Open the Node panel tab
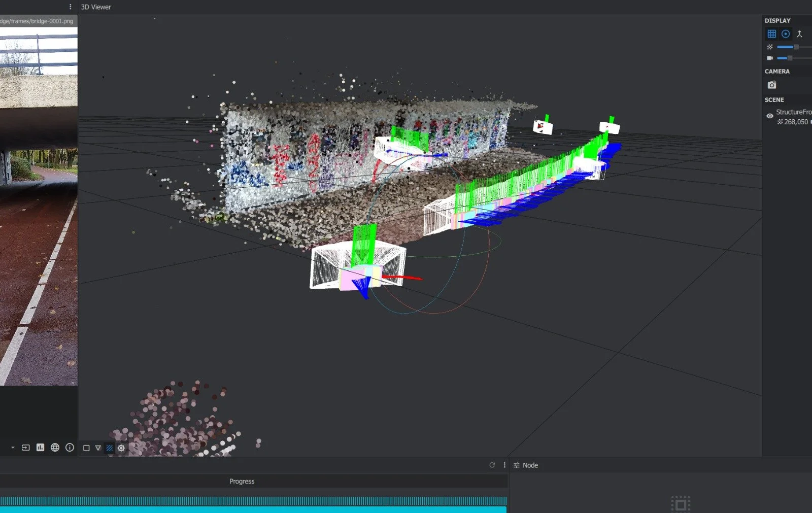Screen dimensions: 812x513 [x=530, y=465]
